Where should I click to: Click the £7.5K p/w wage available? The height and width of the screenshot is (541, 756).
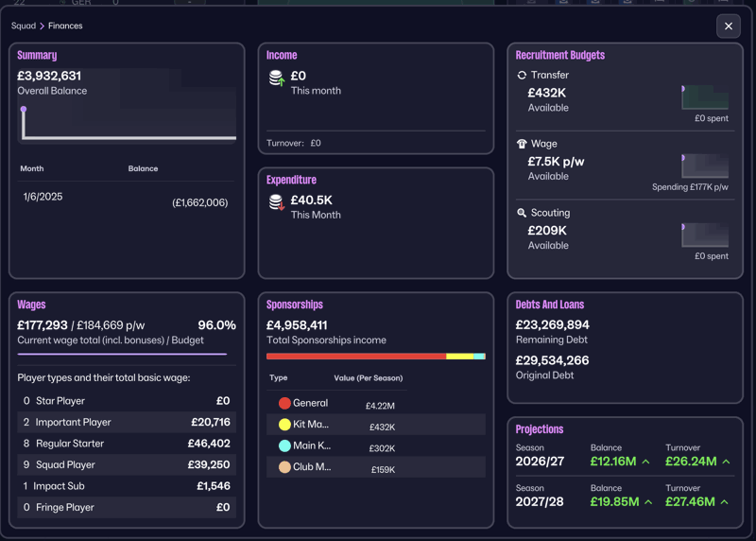[556, 162]
